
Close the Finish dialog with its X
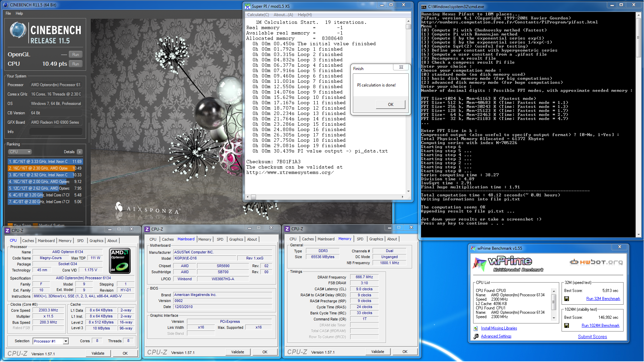click(x=401, y=67)
